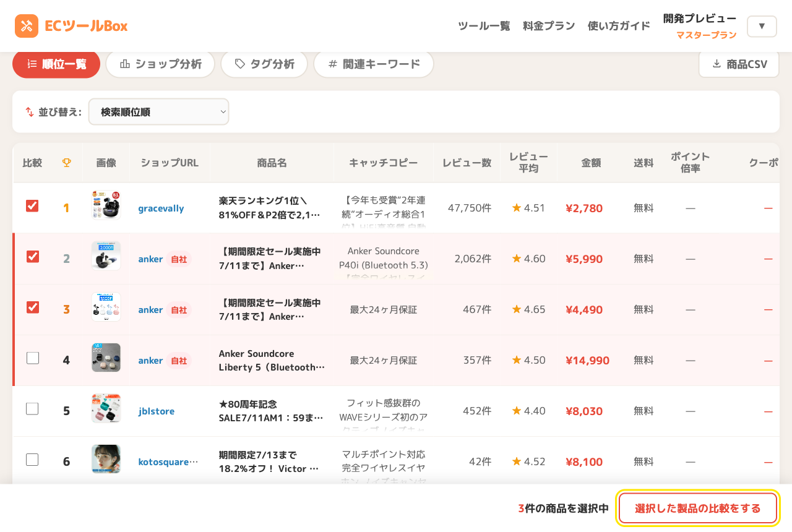Click the キャッチコピー column header
This screenshot has height=532, width=792.
(384, 163)
